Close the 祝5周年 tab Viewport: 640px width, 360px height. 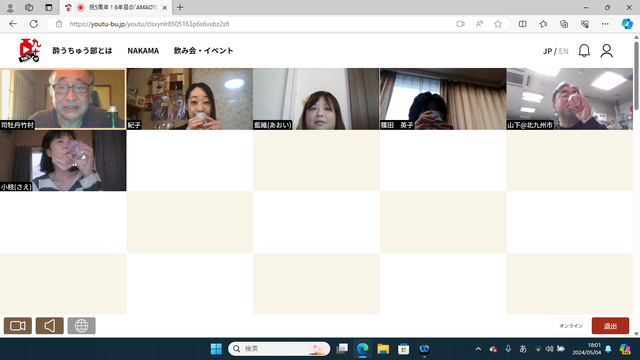tap(164, 7)
